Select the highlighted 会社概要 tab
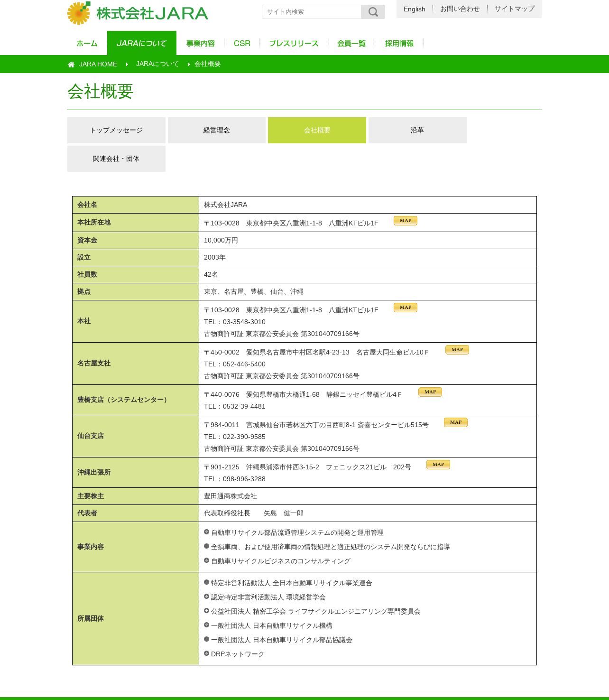Image resolution: width=609 pixels, height=700 pixels. (317, 130)
